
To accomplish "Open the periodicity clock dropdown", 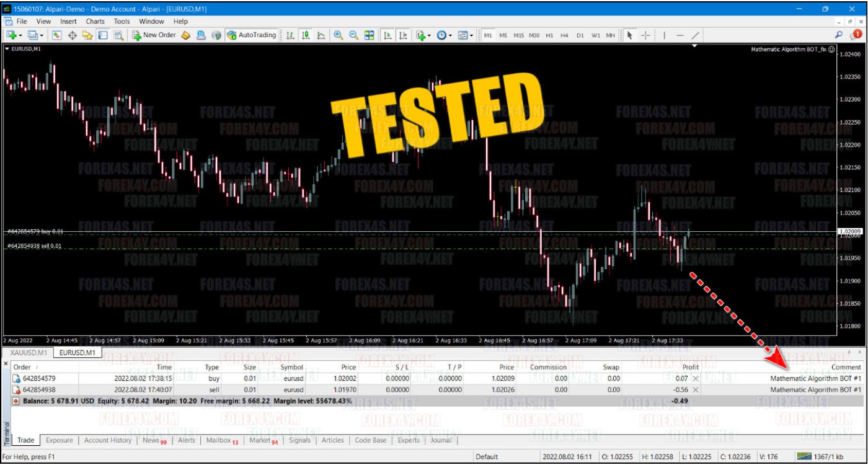I will point(444,35).
